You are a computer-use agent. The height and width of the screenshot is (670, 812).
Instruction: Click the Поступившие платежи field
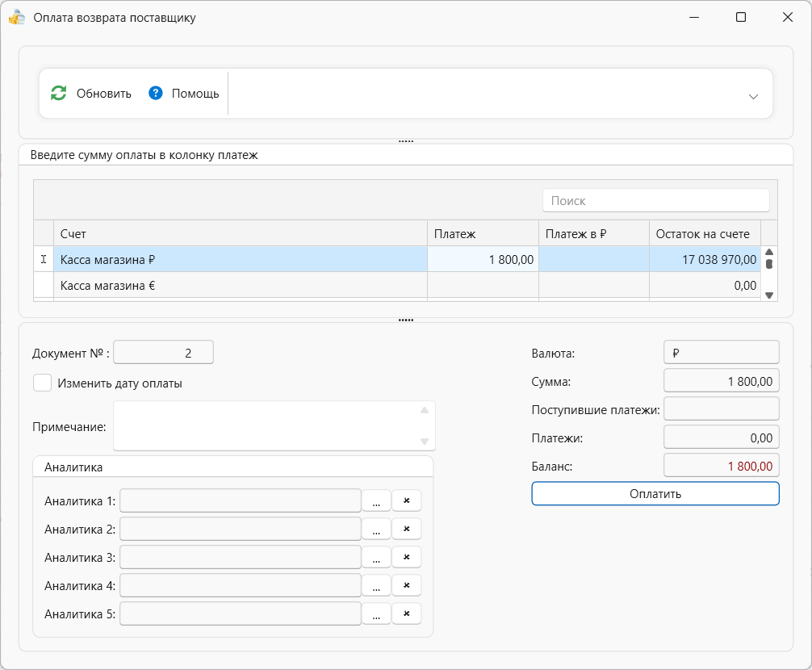tap(722, 409)
